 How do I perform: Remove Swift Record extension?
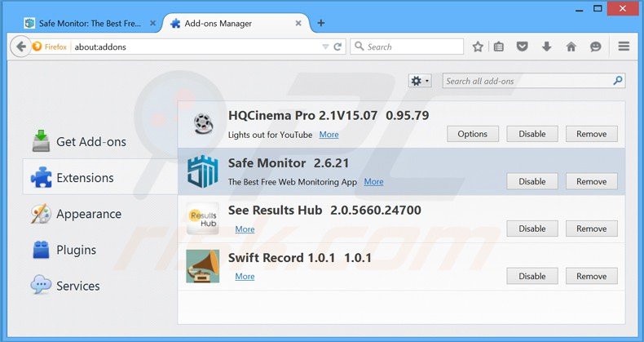point(592,276)
